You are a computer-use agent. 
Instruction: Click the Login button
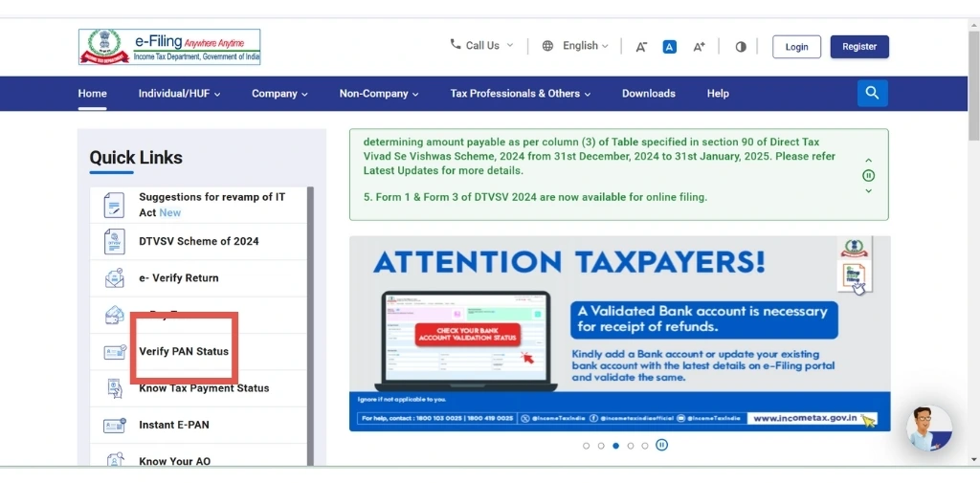pyautogui.click(x=797, y=47)
